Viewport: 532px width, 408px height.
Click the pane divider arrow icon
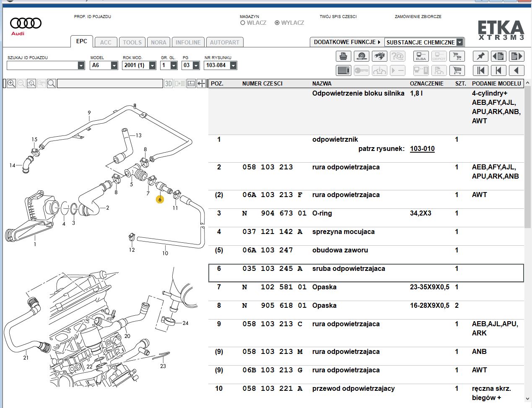[x=201, y=83]
